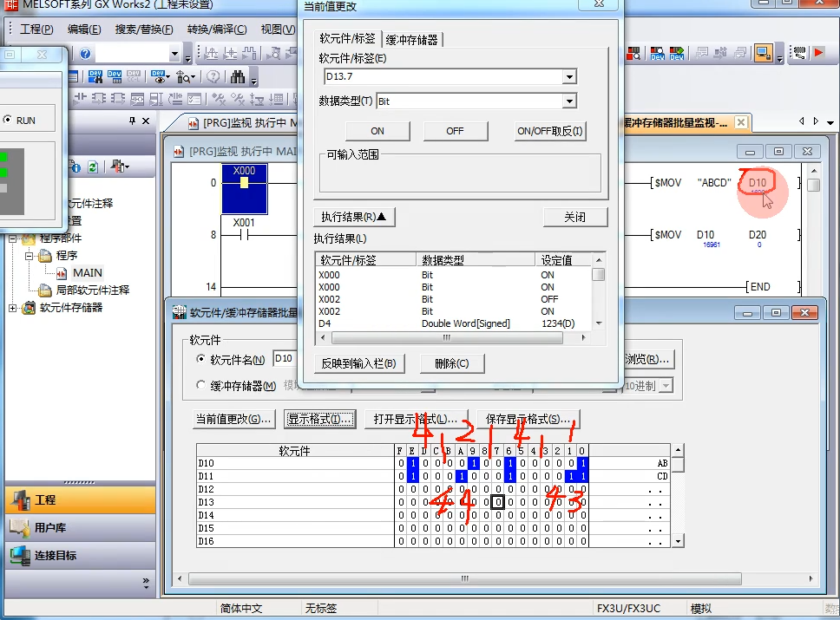
Task: Click the ON button
Action: point(377,131)
